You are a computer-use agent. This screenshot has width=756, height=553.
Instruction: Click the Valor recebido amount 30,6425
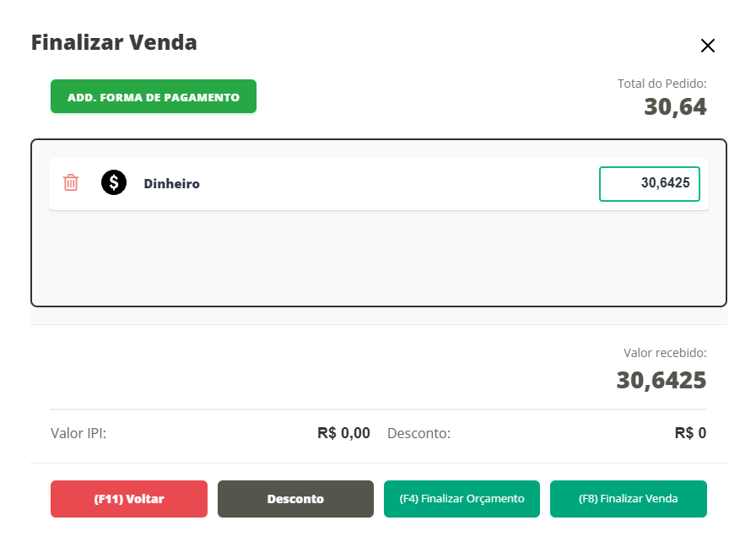point(661,380)
